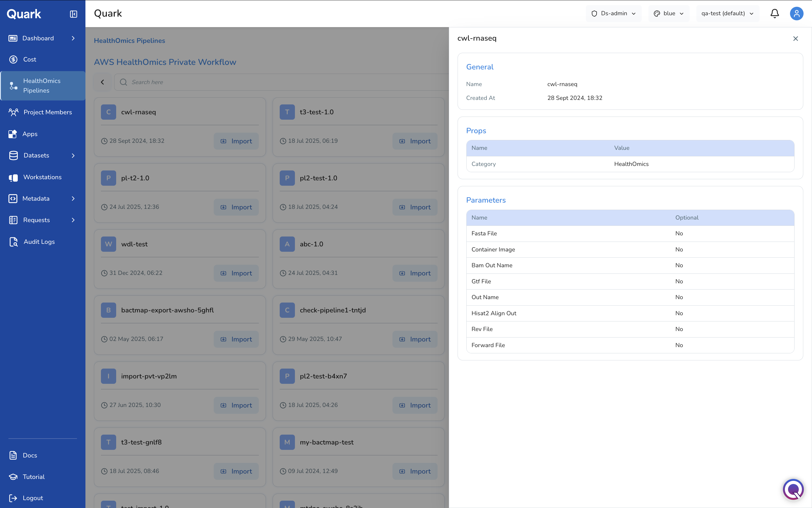The width and height of the screenshot is (812, 508).
Task: Import the cwl-rnaseq workflow
Action: [236, 141]
